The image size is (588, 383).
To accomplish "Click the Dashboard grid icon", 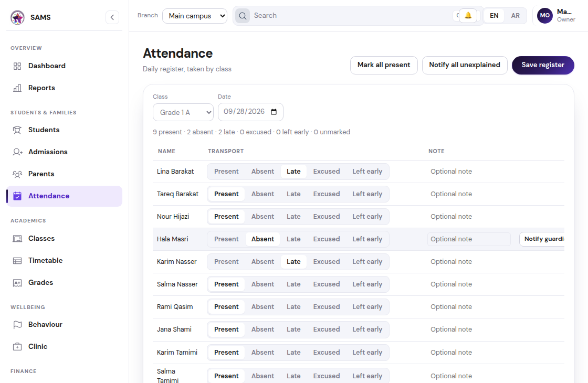I will 17,66.
